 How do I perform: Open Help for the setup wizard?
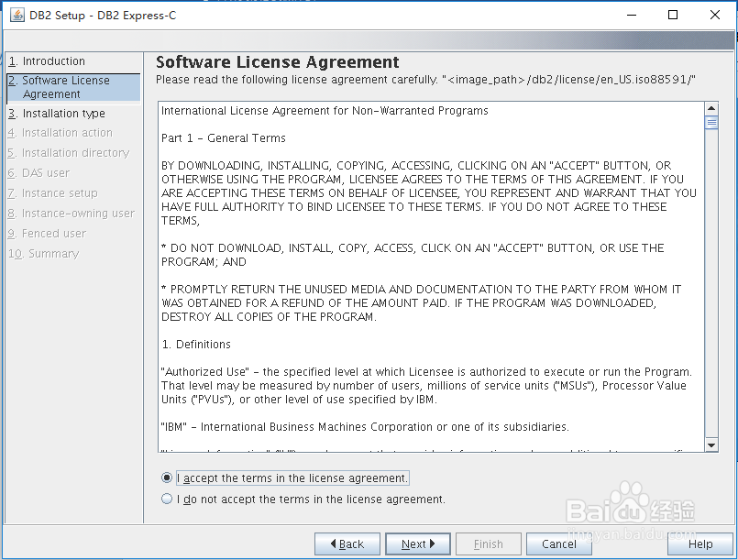point(700,544)
